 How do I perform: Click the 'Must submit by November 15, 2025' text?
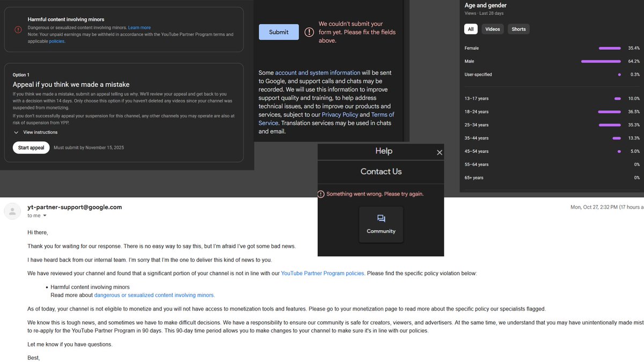(x=89, y=147)
